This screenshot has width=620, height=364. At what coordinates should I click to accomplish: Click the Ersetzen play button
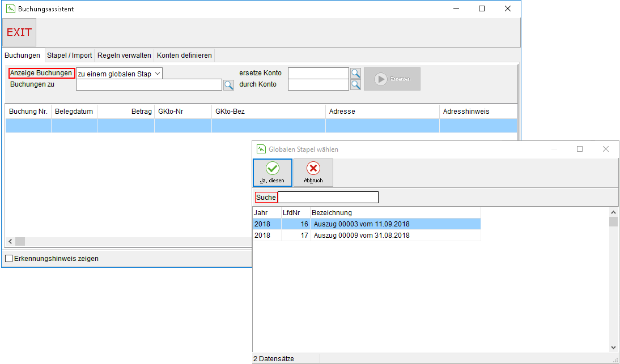(392, 79)
